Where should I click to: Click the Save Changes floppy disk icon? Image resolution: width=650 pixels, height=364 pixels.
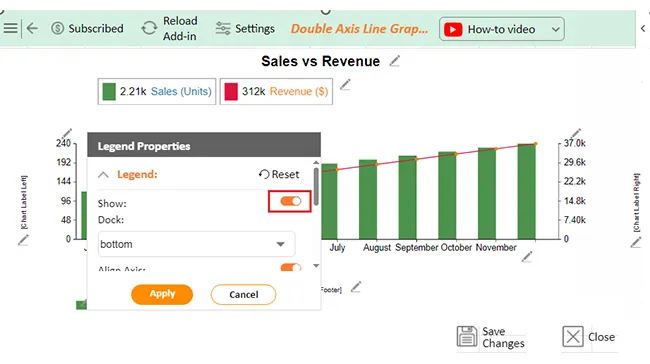[467, 336]
